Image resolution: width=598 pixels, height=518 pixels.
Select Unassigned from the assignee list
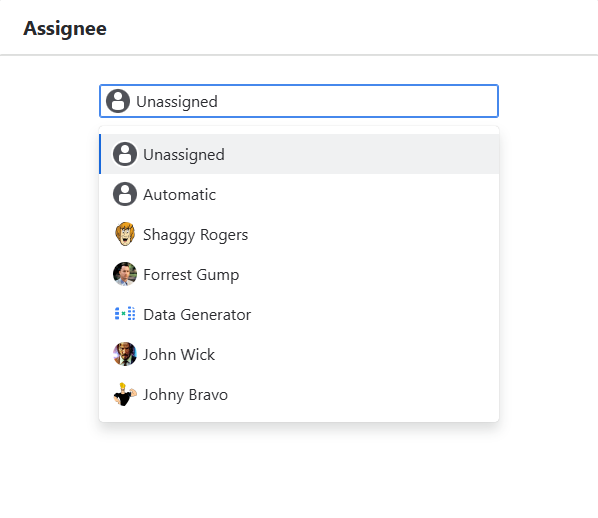point(299,154)
